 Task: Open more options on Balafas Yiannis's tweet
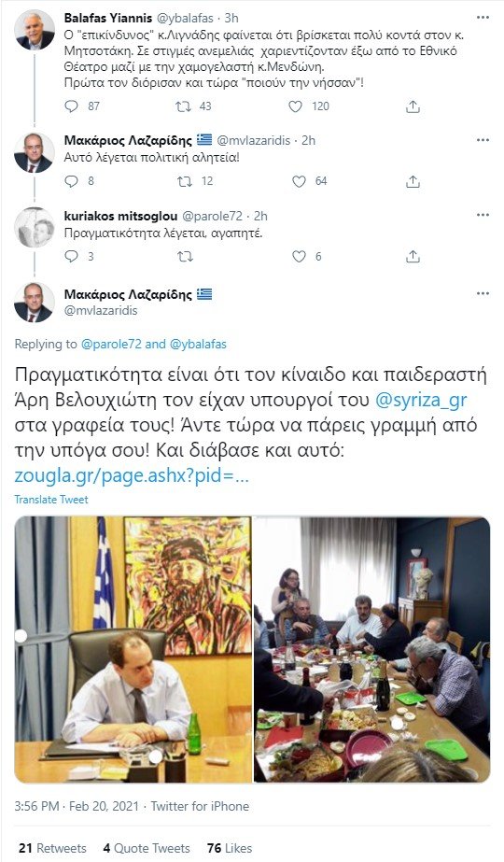[x=483, y=18]
